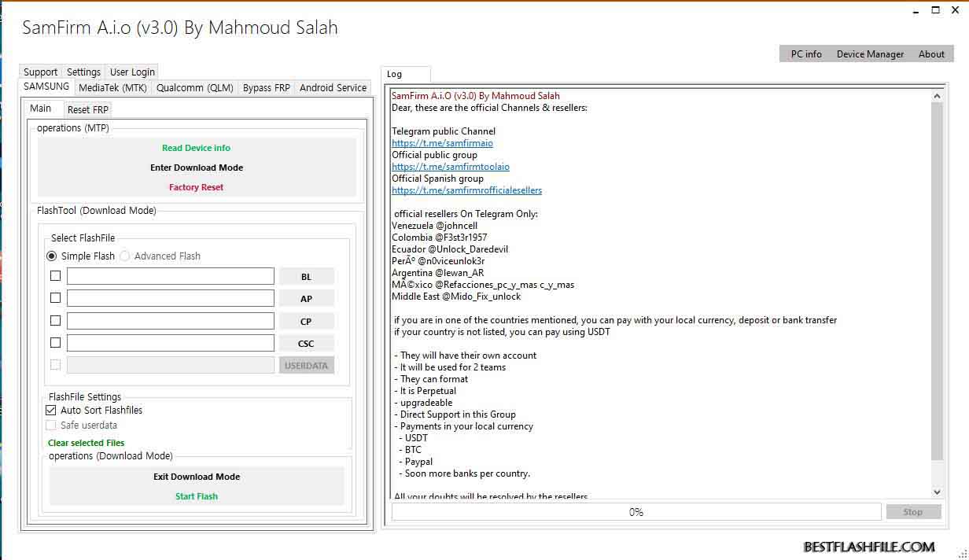Click 'Middle East @Mido_Fix_unlock' log line
The height and width of the screenshot is (560, 969).
click(456, 297)
